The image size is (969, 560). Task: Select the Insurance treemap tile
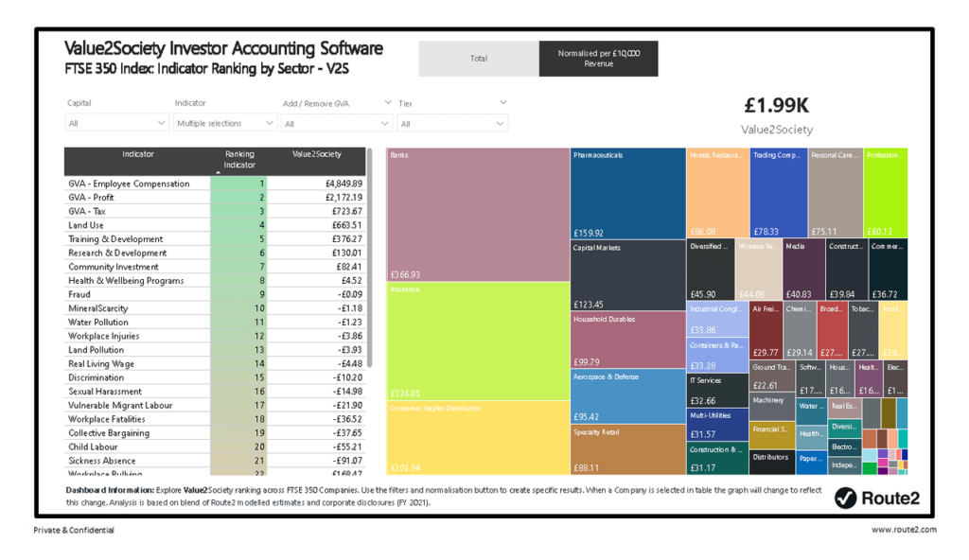pyautogui.click(x=478, y=341)
